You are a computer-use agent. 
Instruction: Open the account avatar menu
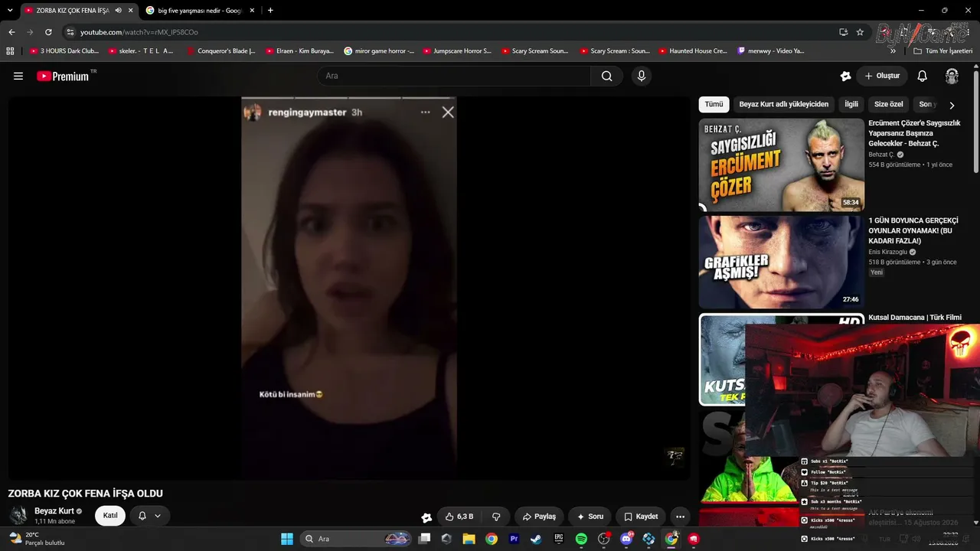(x=952, y=76)
